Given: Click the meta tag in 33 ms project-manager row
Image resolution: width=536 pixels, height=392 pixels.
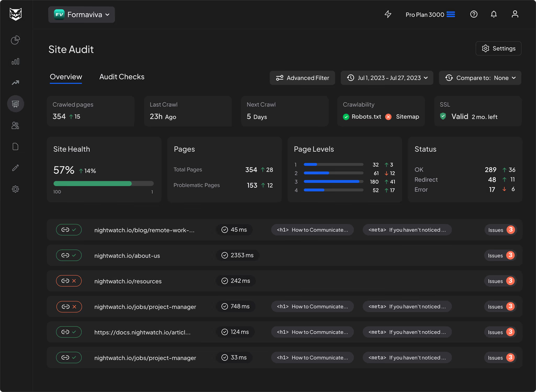Looking at the screenshot, I should coord(407,357).
